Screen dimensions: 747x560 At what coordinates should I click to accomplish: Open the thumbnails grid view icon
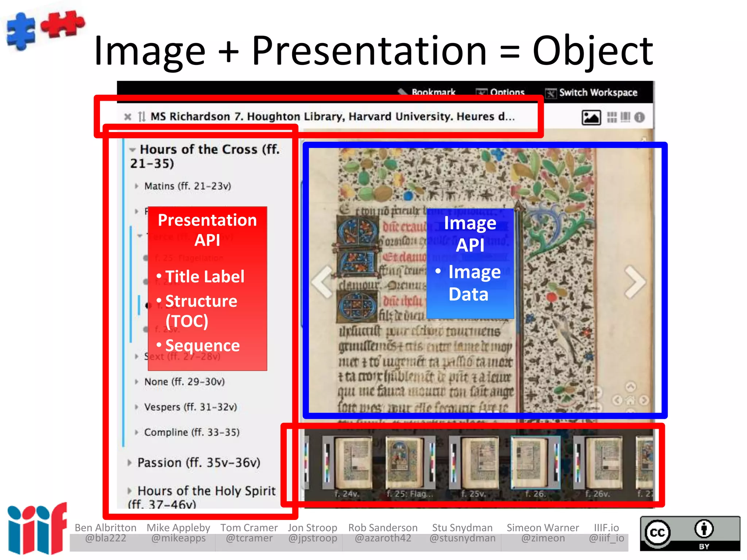(612, 117)
